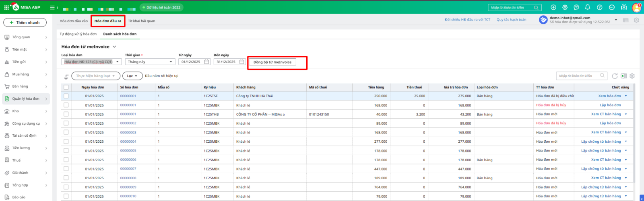
Task: Open the chat feedback icon in header
Action: [576, 7]
